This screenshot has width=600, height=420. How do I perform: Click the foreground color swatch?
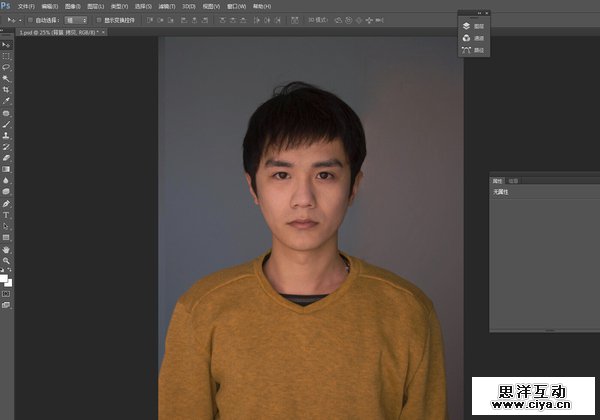4,276
